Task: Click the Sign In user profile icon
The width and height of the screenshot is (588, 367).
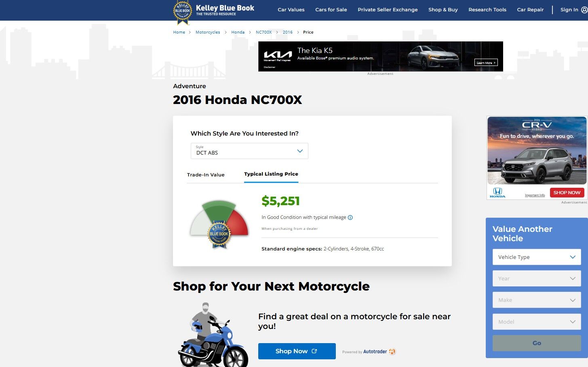Action: (x=584, y=10)
